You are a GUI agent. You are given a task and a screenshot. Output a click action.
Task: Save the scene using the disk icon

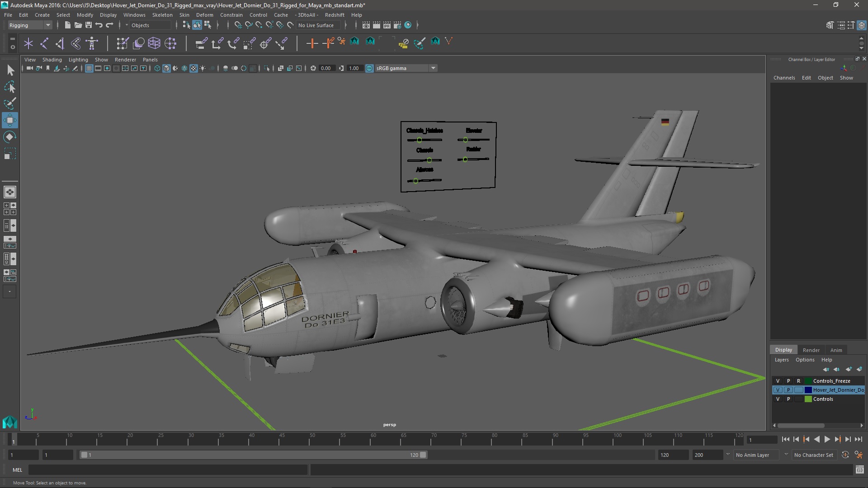tap(89, 25)
